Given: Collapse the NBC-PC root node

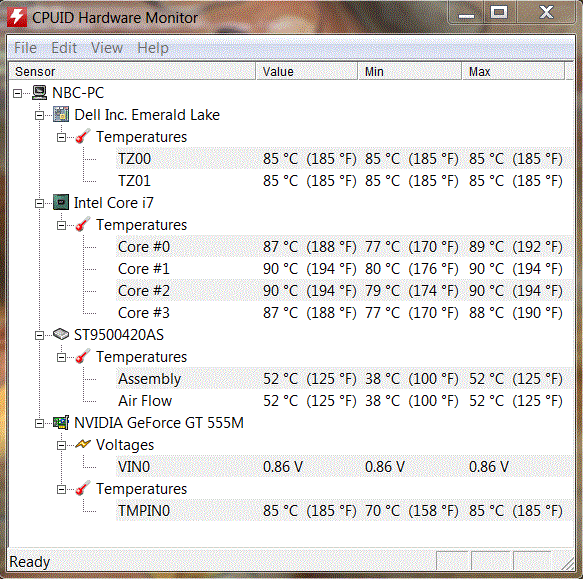Looking at the screenshot, I should [x=17, y=93].
